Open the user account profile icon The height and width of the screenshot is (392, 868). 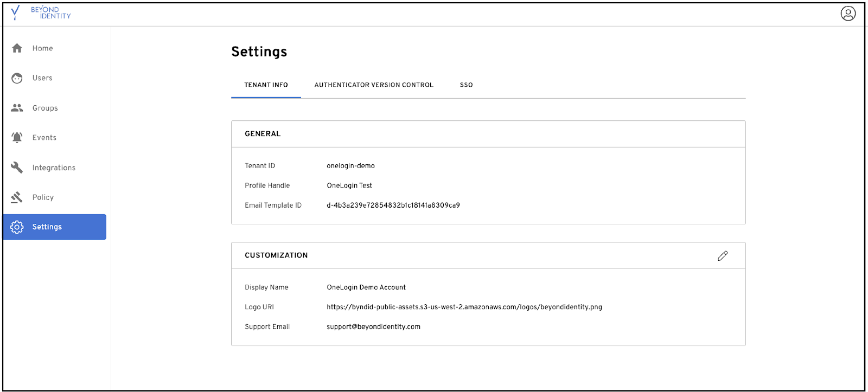[x=848, y=14]
